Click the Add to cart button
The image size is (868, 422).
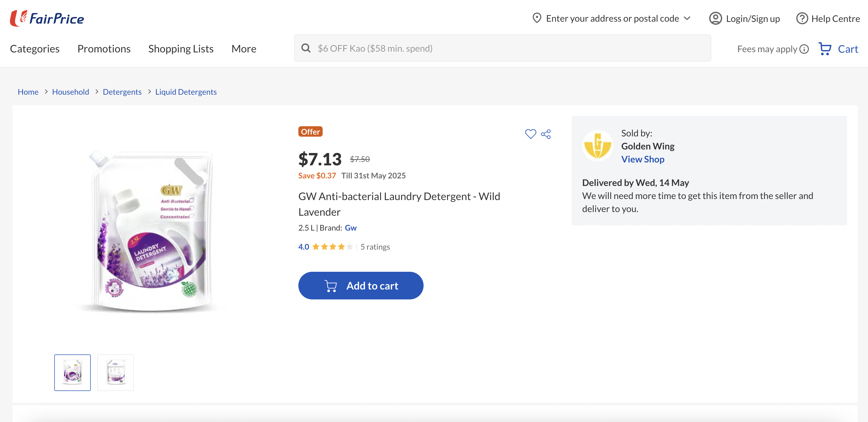[x=360, y=286]
